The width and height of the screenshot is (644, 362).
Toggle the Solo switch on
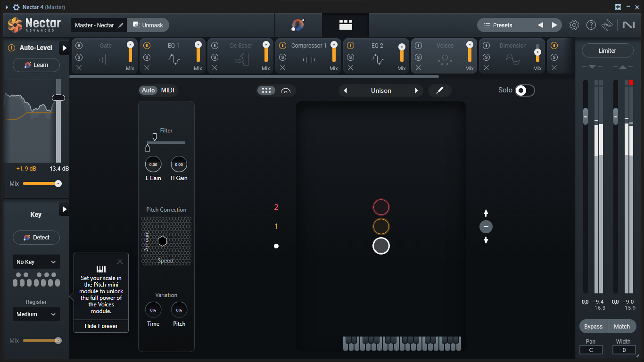point(525,90)
